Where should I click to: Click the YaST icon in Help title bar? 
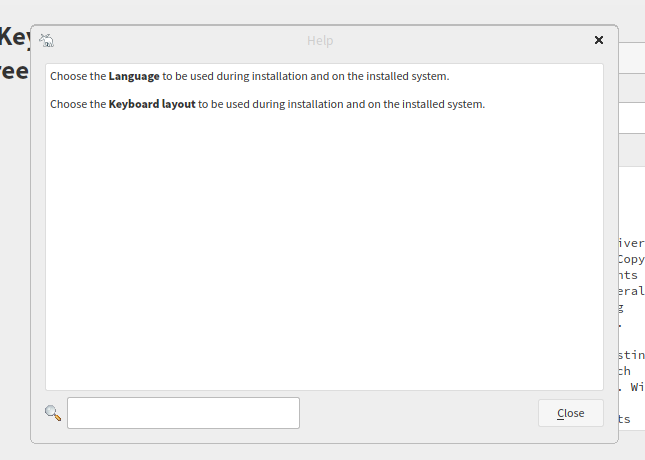coord(46,40)
